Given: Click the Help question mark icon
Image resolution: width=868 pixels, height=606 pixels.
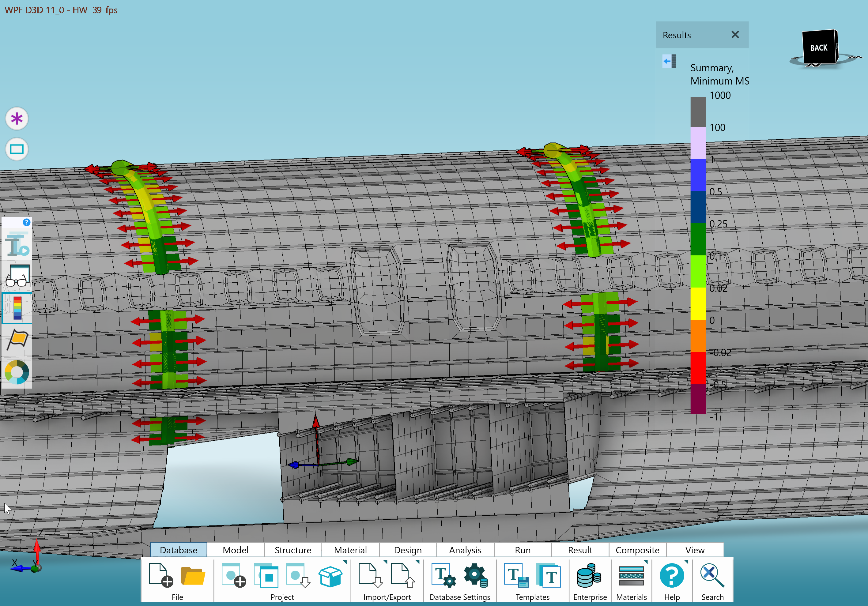Looking at the screenshot, I should [x=672, y=575].
